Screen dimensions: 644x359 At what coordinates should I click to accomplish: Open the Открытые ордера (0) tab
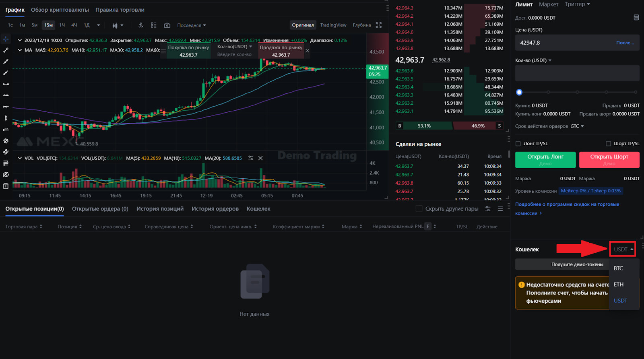[x=100, y=208]
